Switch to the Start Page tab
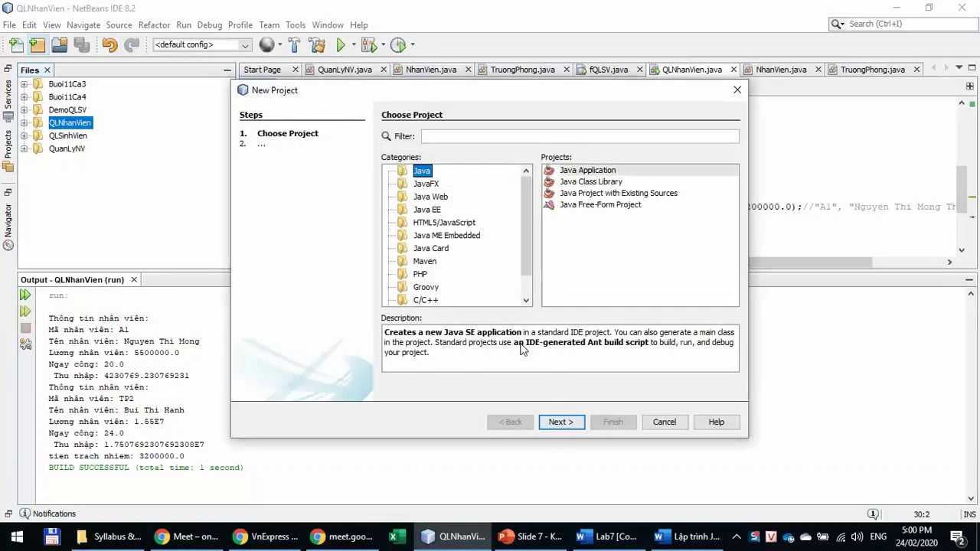Viewport: 980px width, 551px height. (x=262, y=70)
